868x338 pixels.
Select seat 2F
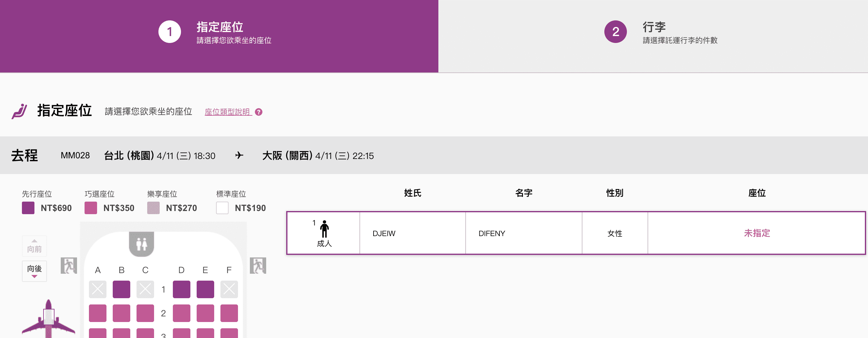pyautogui.click(x=229, y=313)
